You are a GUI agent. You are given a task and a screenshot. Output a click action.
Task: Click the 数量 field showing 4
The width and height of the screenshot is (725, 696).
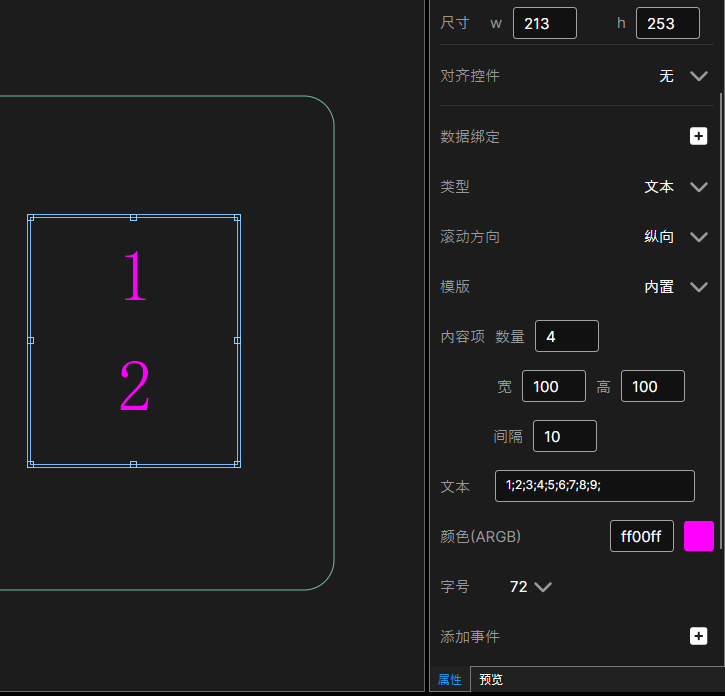point(566,336)
